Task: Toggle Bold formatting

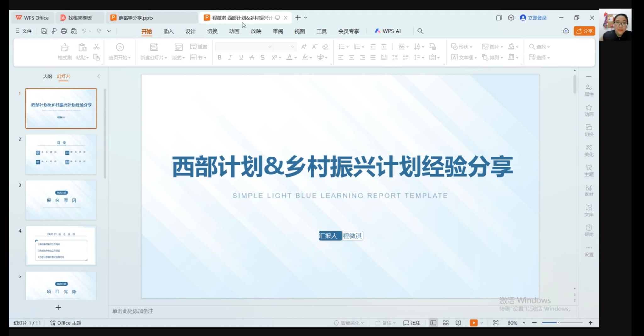Action: click(219, 57)
